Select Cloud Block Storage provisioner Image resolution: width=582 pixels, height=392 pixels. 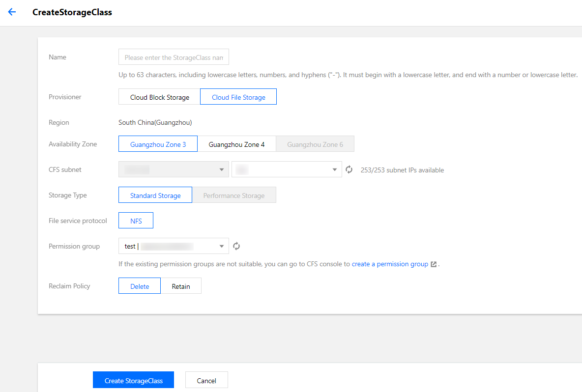pos(159,97)
